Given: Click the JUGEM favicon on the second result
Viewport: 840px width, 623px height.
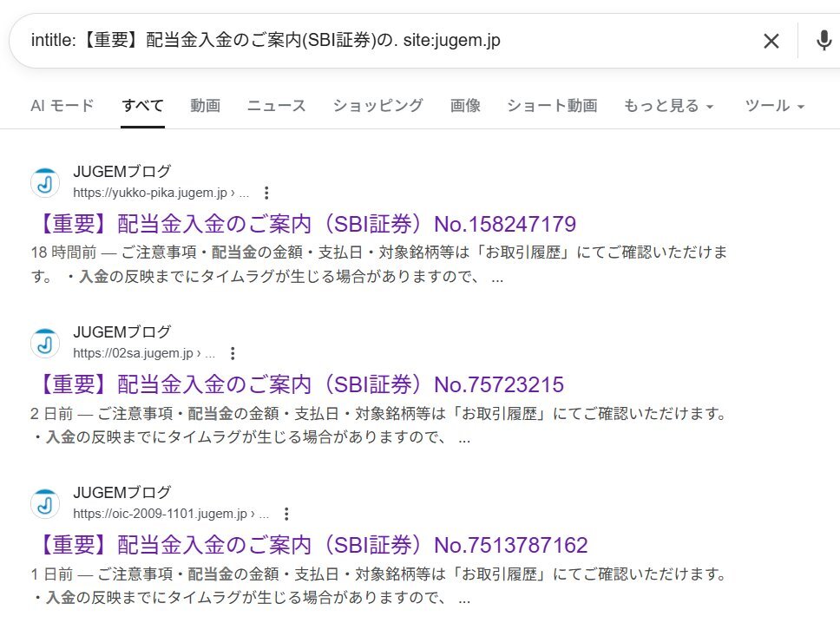Looking at the screenshot, I should coord(45,343).
